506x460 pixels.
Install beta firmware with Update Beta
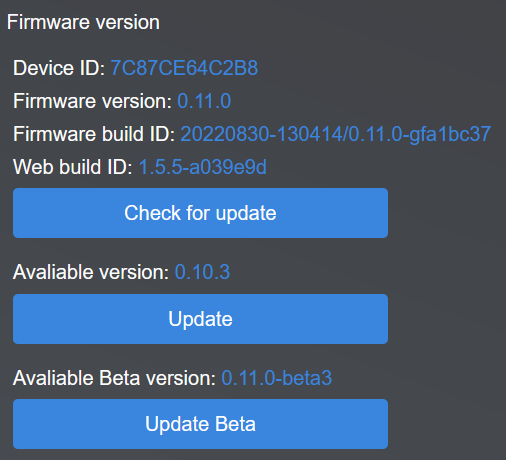click(200, 424)
